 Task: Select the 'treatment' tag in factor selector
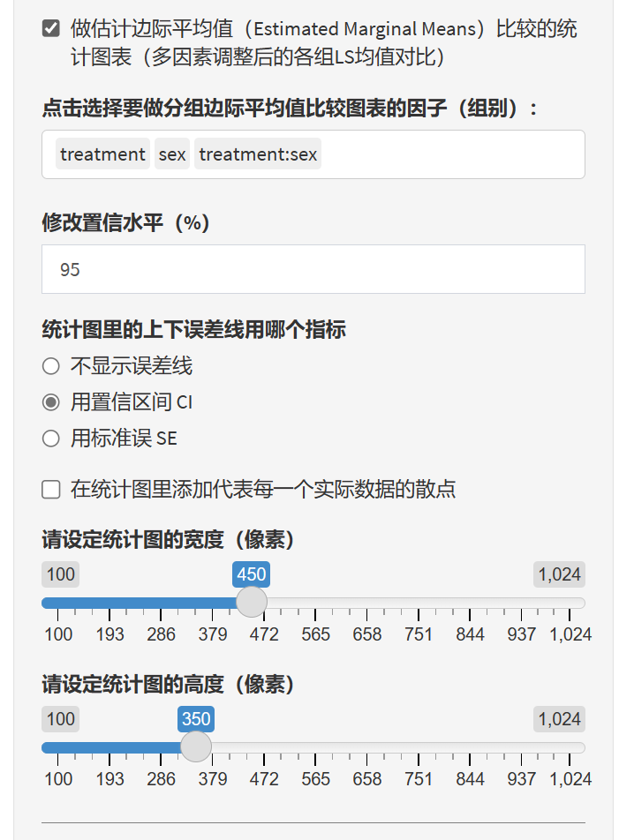coord(102,154)
